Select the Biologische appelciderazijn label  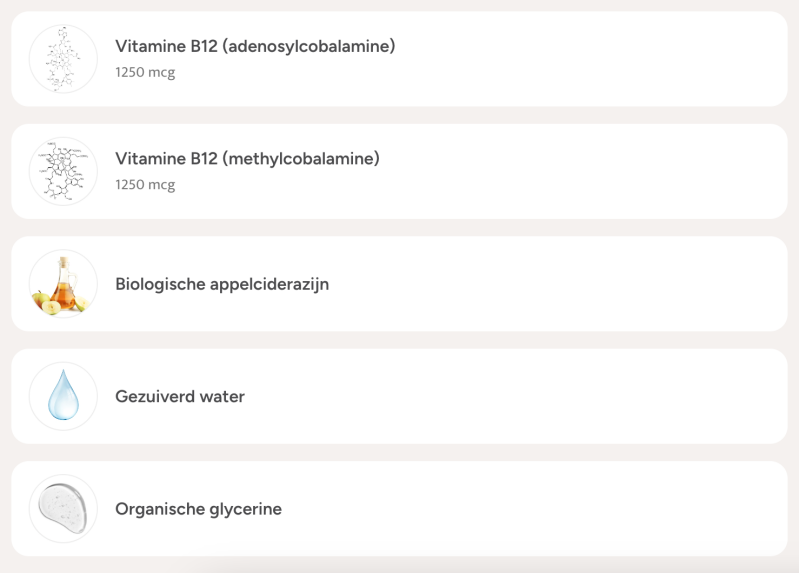(x=221, y=284)
